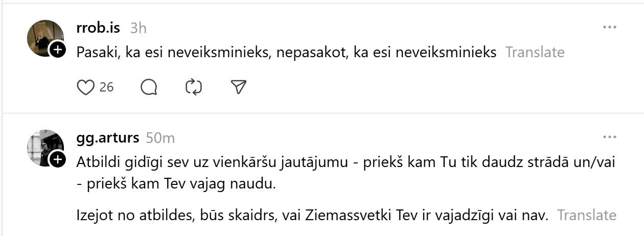Click the 50m timestamp on gg.arturs reply
This screenshot has width=644, height=236.
click(160, 137)
